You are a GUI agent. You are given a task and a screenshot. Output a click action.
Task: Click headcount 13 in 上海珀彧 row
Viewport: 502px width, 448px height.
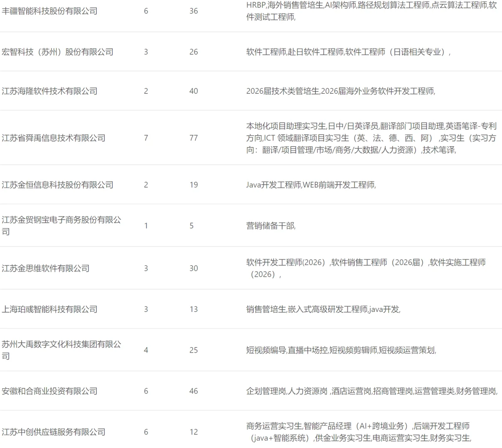[x=193, y=309]
